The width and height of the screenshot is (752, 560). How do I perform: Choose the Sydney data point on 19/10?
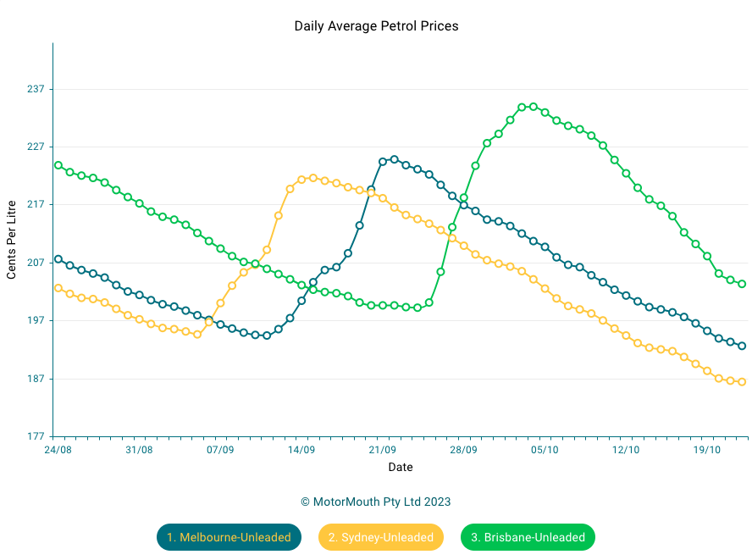707,370
